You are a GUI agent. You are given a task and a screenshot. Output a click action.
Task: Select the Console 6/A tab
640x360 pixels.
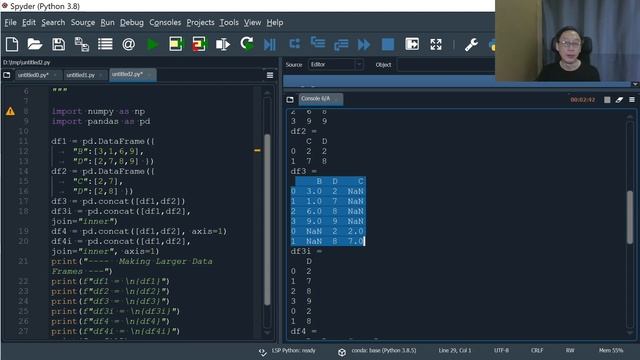coord(320,99)
